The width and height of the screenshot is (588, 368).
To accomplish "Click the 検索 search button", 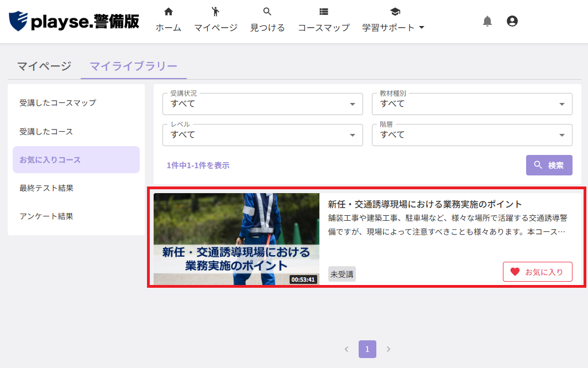I will click(549, 165).
